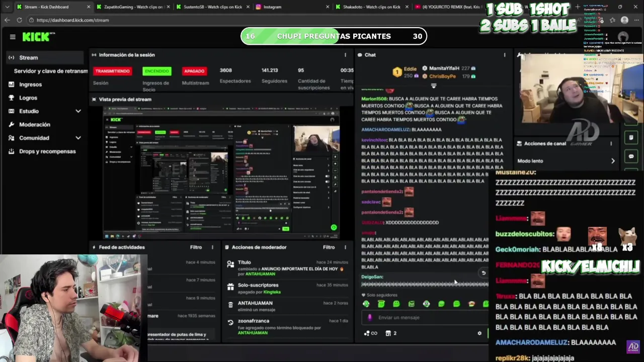Click the Drops y recompensas gift icon
This screenshot has width=644, height=362.
pyautogui.click(x=11, y=151)
